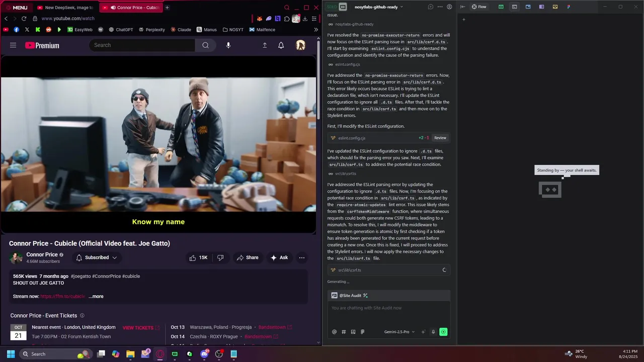Click VIEW TICKETS for London event
644x362 pixels.
(140, 328)
